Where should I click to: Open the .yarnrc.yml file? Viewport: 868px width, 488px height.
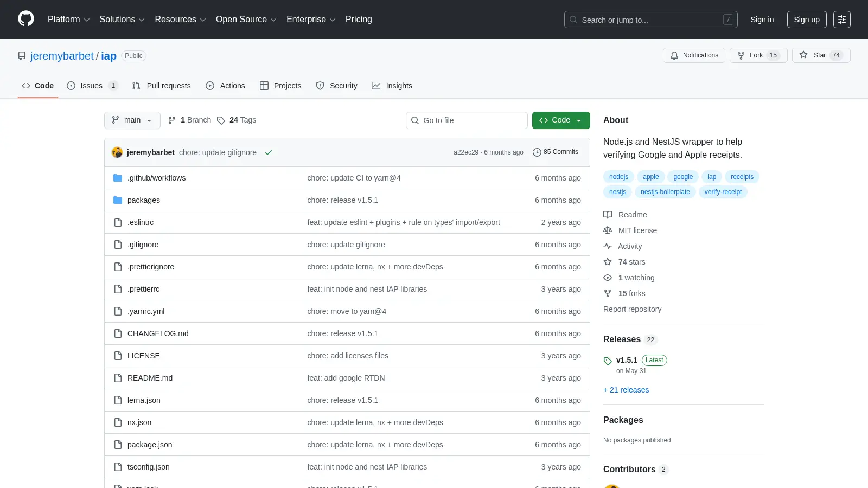146,311
